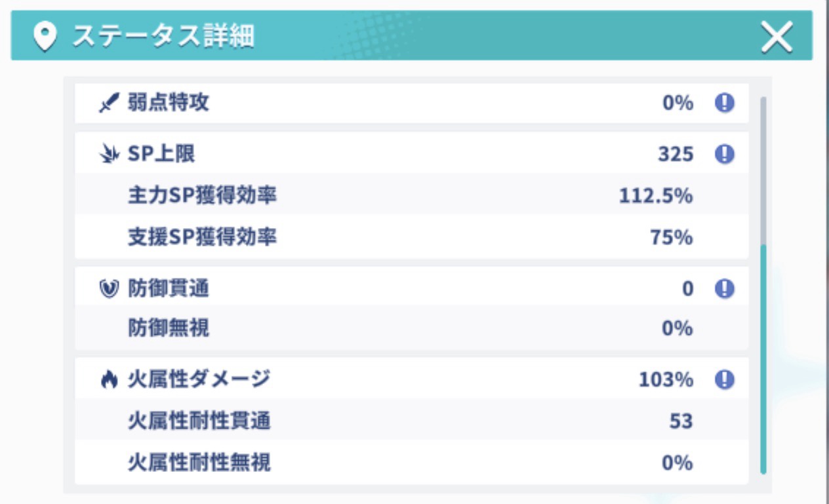Click the 防御無視 stat row

click(411, 328)
